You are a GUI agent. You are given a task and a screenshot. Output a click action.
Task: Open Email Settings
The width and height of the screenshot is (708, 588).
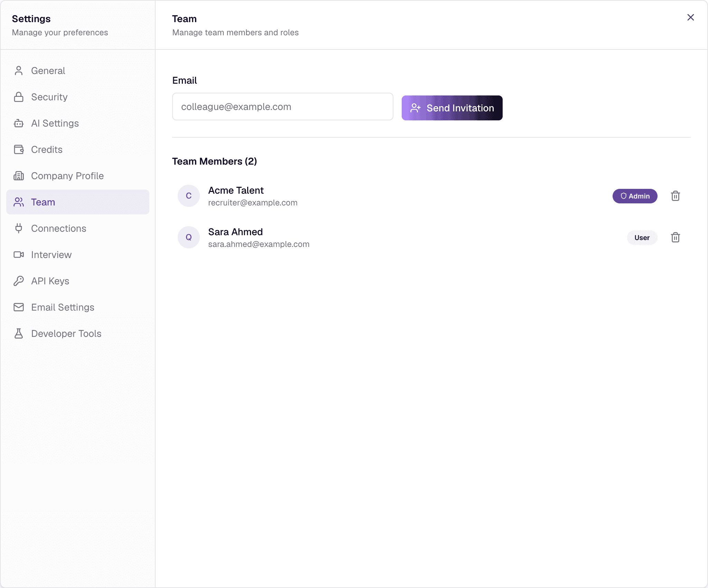click(x=78, y=307)
